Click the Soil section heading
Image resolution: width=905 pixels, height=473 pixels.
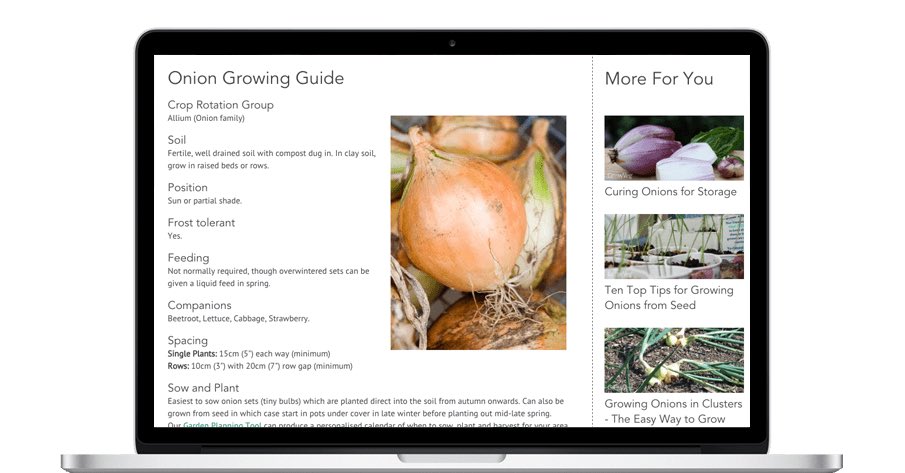click(x=177, y=140)
